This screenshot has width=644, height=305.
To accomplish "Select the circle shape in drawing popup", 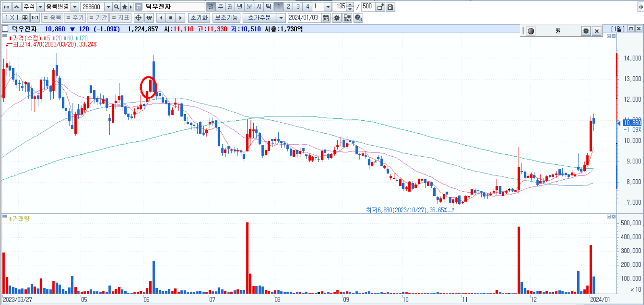I will click(531, 31).
